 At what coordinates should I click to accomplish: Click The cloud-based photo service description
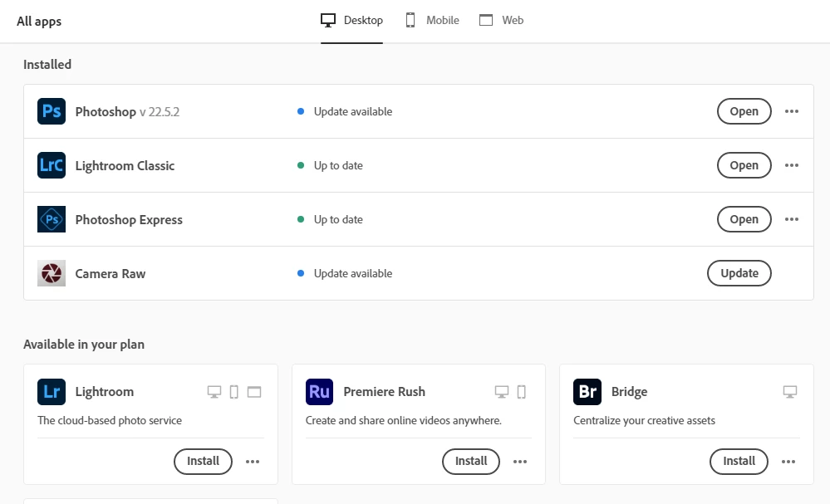(110, 420)
